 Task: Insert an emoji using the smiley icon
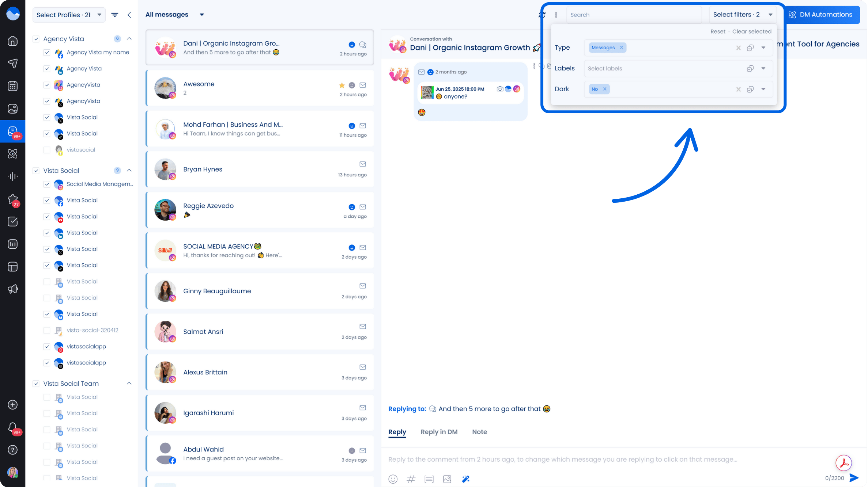click(393, 479)
